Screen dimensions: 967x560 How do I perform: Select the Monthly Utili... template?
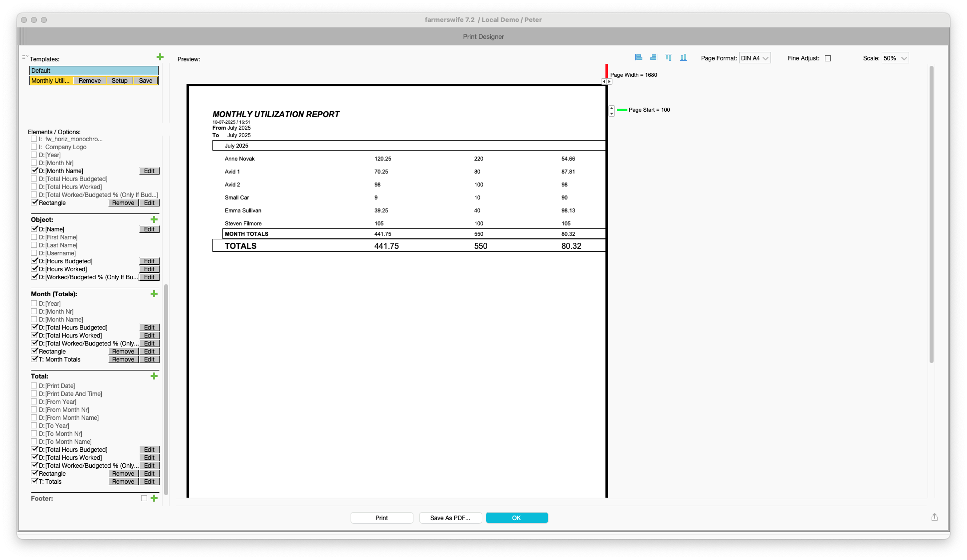[51, 81]
